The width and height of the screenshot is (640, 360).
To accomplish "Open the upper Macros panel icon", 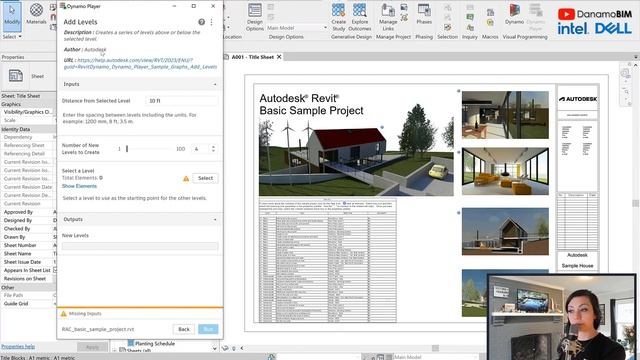I will pos(490,12).
